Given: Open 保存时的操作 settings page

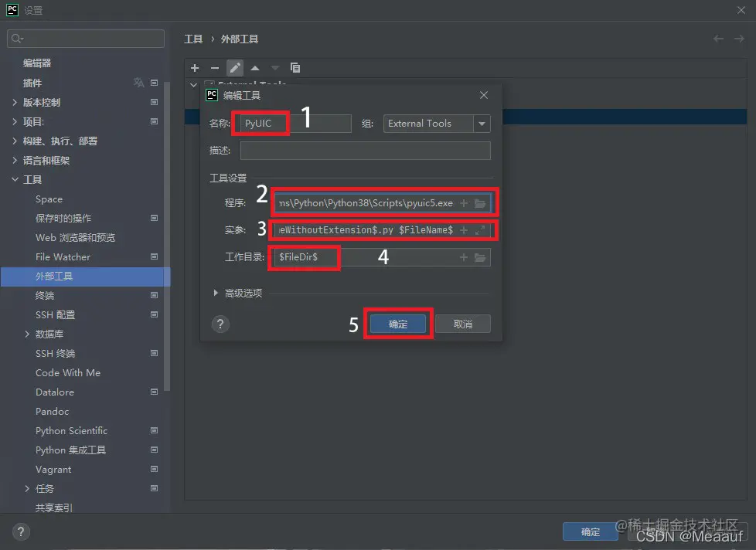Looking at the screenshot, I should [x=63, y=218].
